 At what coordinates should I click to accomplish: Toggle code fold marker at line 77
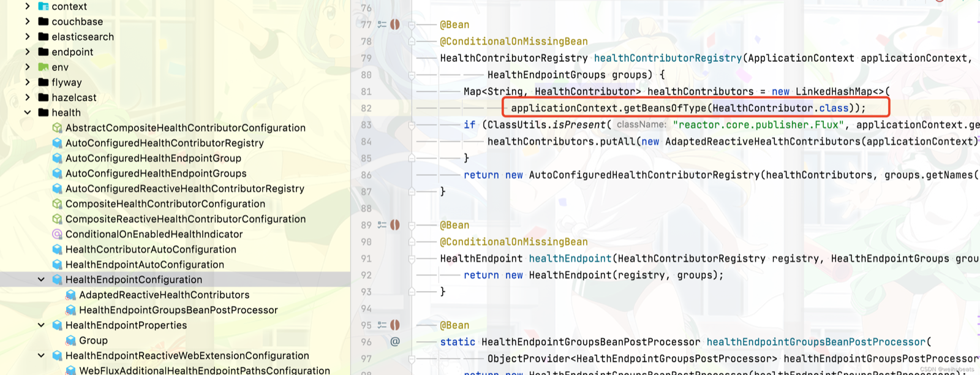click(412, 25)
